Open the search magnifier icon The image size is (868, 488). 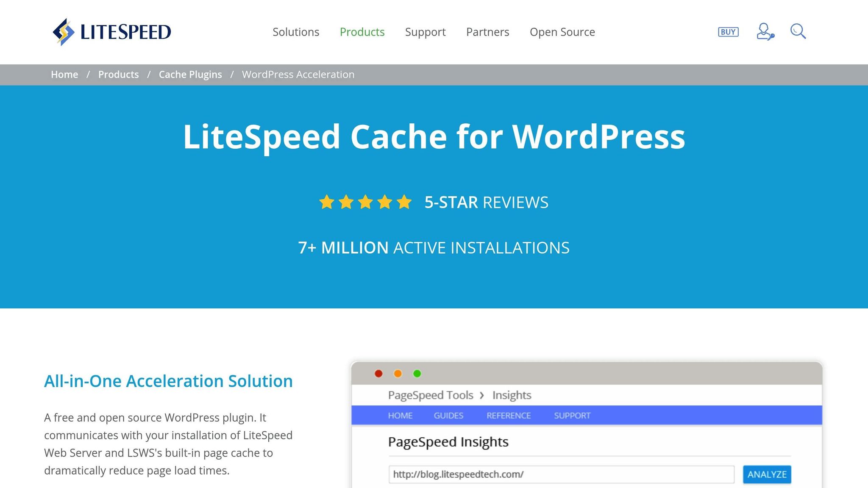click(x=798, y=31)
